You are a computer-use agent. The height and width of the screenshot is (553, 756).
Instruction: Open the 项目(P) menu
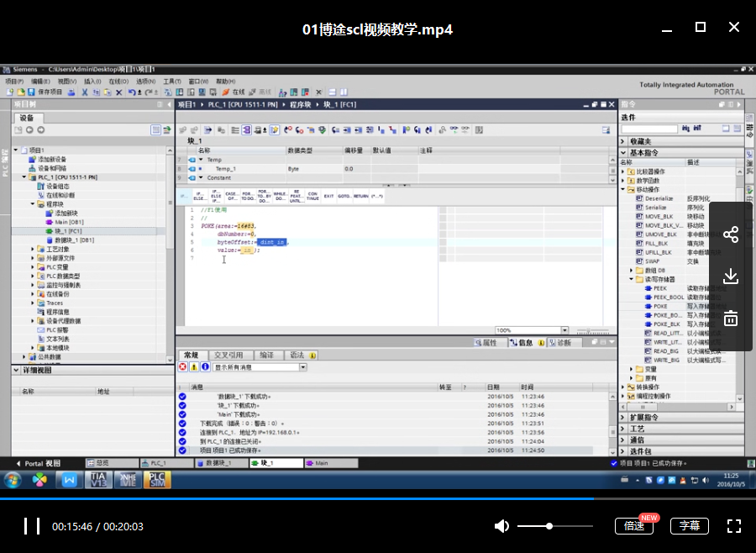pos(14,81)
